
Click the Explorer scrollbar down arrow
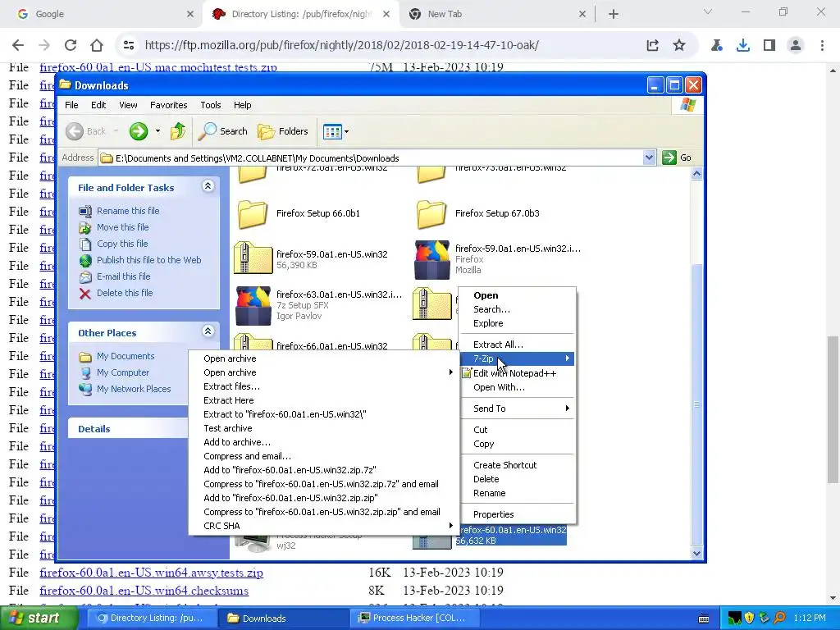(x=697, y=554)
